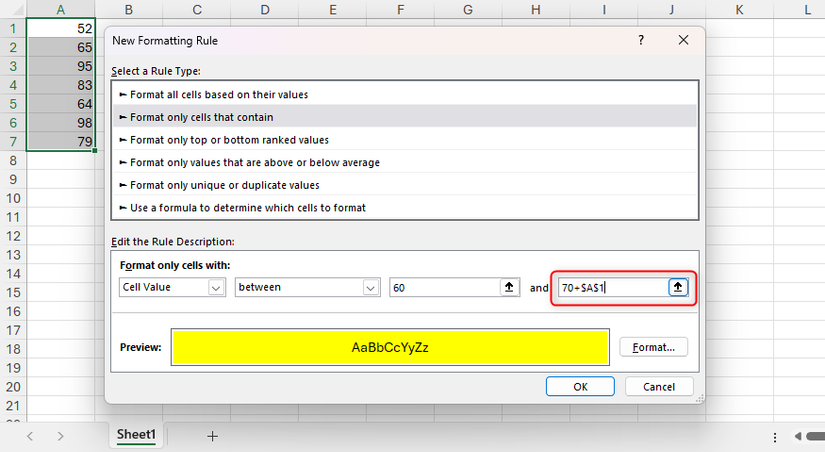Choose 'Use a formula to determine which cells to format'

click(248, 208)
